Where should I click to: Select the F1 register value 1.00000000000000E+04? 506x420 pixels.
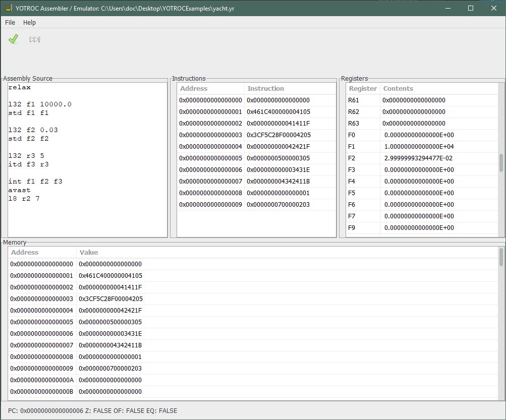click(x=419, y=146)
